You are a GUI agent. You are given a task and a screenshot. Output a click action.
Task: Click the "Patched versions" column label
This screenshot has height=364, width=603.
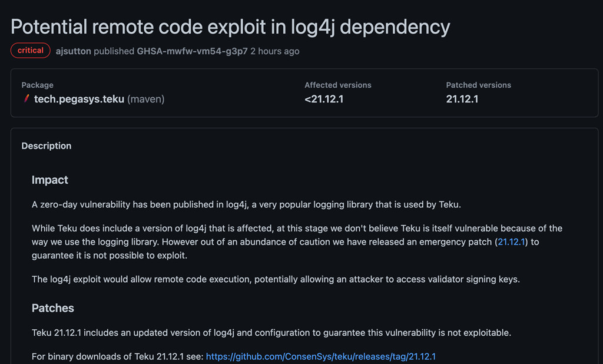[478, 85]
